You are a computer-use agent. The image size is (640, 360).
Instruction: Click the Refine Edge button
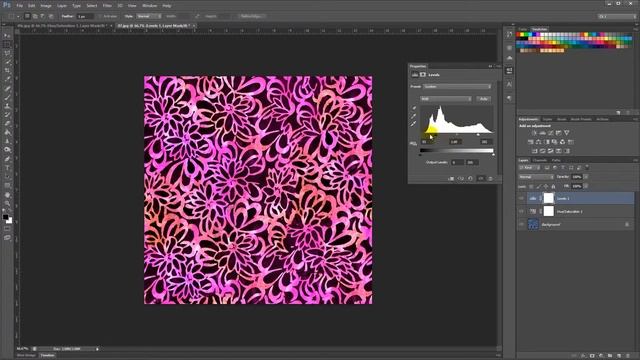(x=251, y=16)
